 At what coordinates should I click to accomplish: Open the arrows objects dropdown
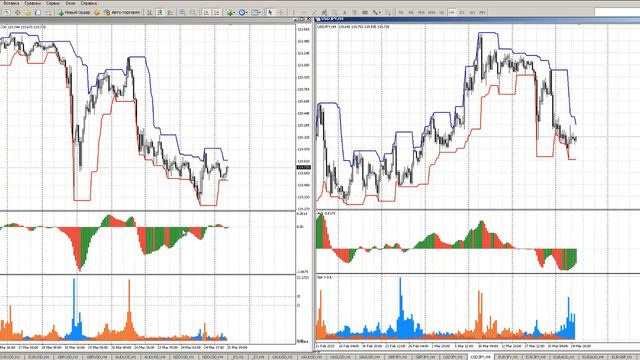pos(377,13)
